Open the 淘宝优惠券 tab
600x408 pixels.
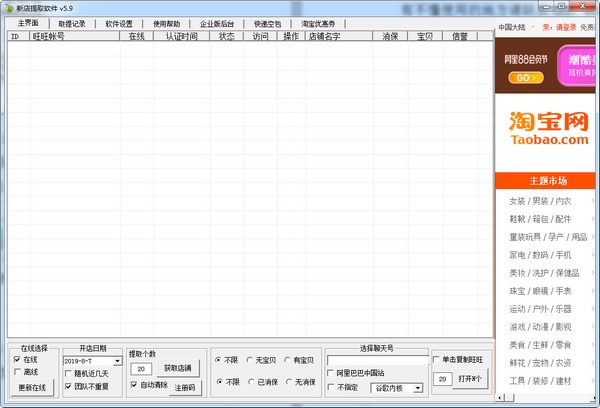click(x=318, y=22)
